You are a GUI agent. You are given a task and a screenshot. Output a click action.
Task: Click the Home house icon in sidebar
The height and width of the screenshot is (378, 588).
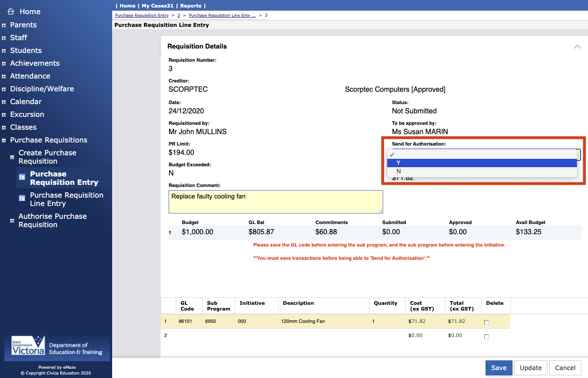pos(11,11)
